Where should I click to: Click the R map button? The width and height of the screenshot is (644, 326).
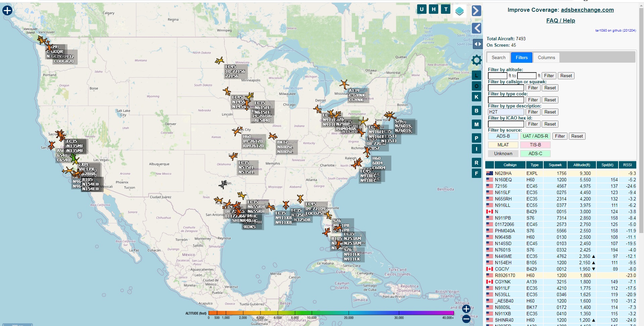pyautogui.click(x=477, y=162)
